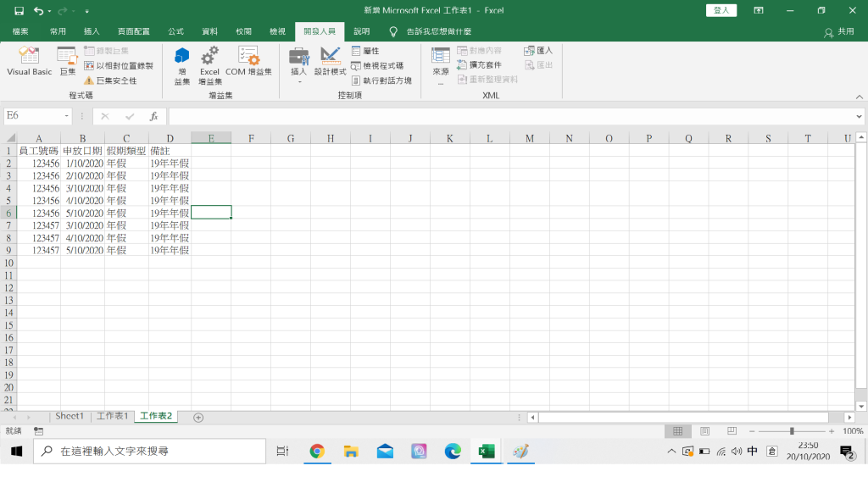The height and width of the screenshot is (488, 868).
Task: Click Run Dialog (執行對話方塊)
Action: click(382, 80)
